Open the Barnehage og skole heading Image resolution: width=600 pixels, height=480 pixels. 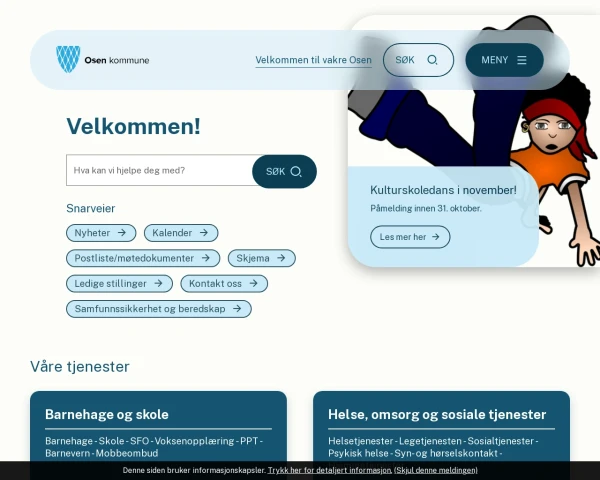point(107,415)
